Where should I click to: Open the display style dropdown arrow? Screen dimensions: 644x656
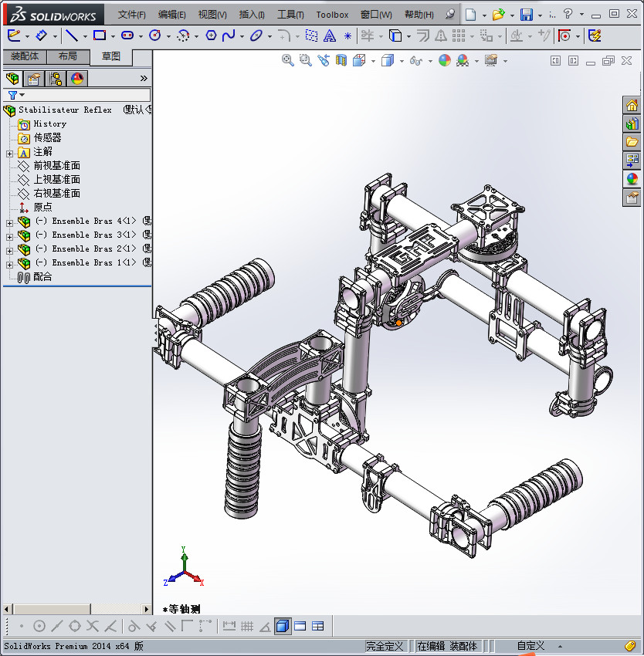[402, 60]
